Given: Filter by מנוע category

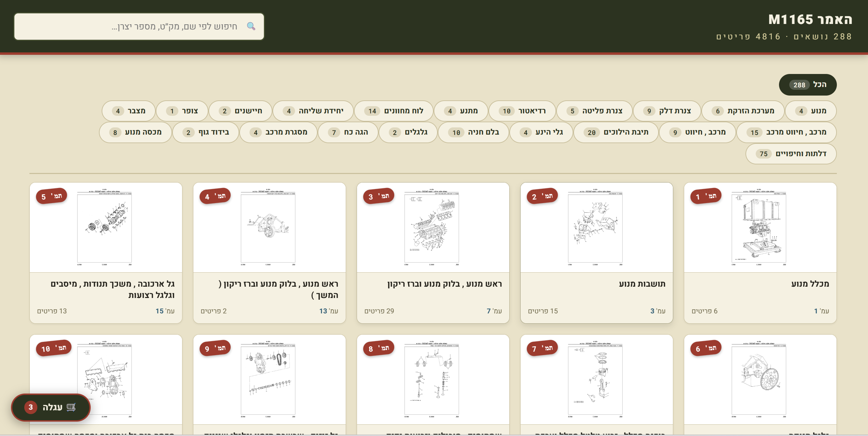Looking at the screenshot, I should tap(810, 111).
